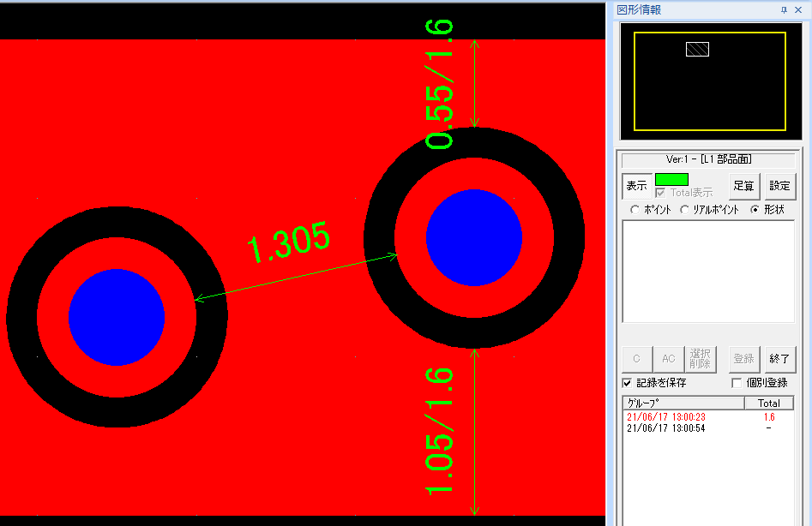The width and height of the screenshot is (812, 526).
Task: Click the 表示 button
Action: point(637,186)
